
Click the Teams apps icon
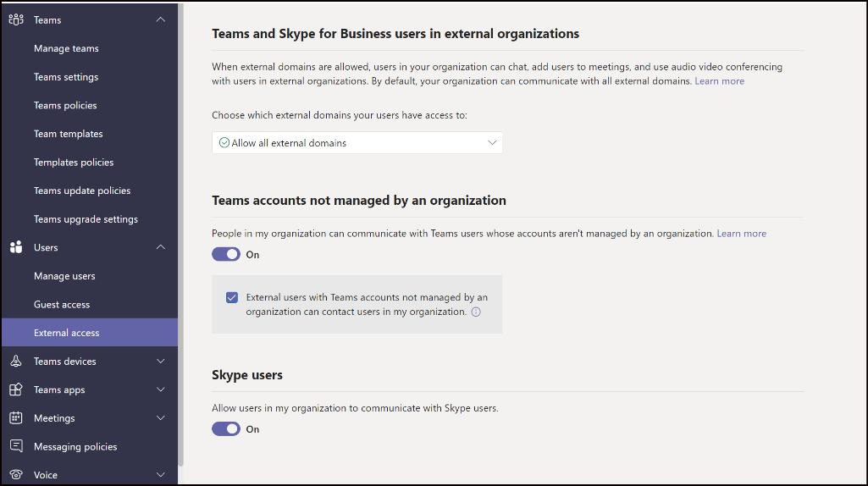pyautogui.click(x=15, y=389)
